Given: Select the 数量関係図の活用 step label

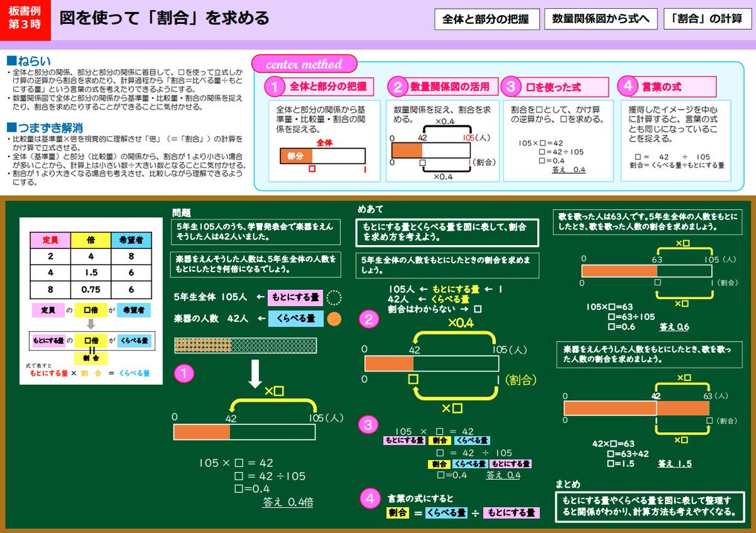Looking at the screenshot, I should tap(450, 87).
